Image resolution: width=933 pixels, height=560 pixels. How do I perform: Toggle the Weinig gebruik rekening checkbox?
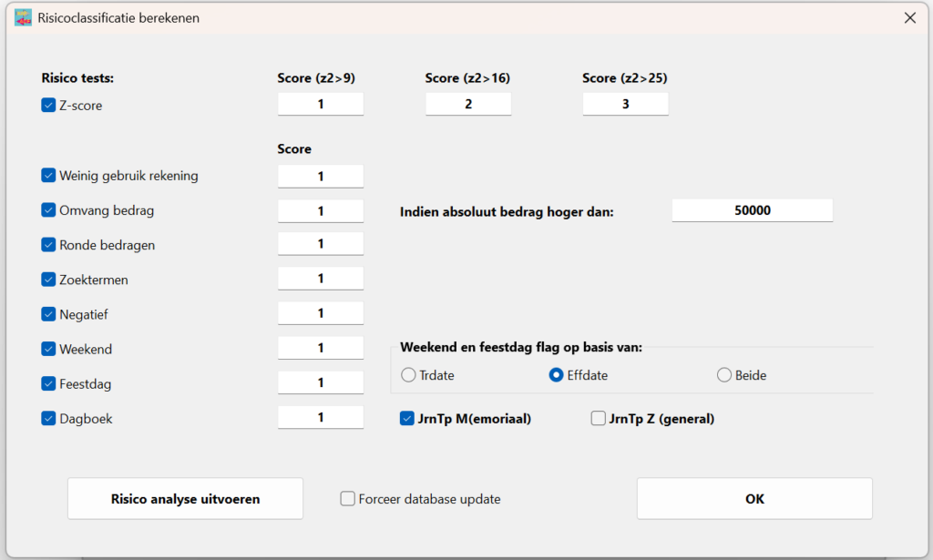click(x=49, y=176)
